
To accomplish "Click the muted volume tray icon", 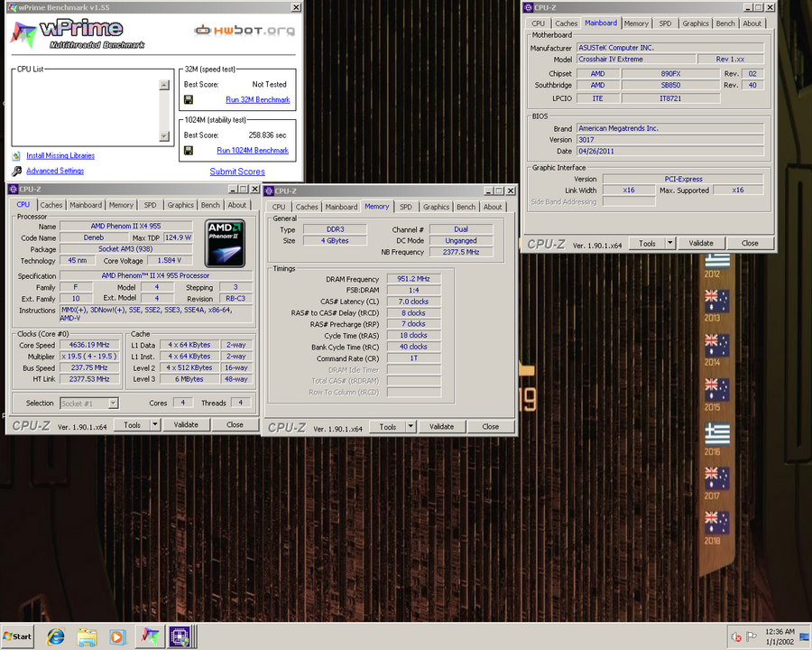I will (736, 636).
